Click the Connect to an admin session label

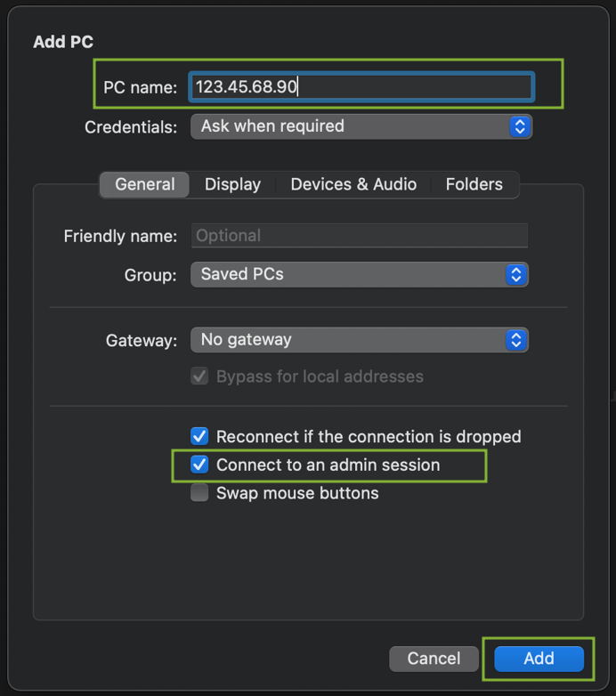(328, 465)
